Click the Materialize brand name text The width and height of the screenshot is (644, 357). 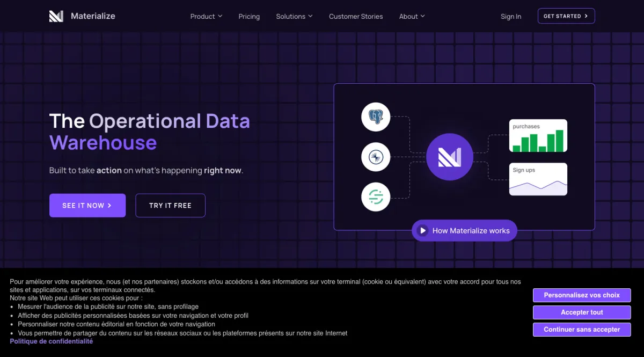(93, 16)
